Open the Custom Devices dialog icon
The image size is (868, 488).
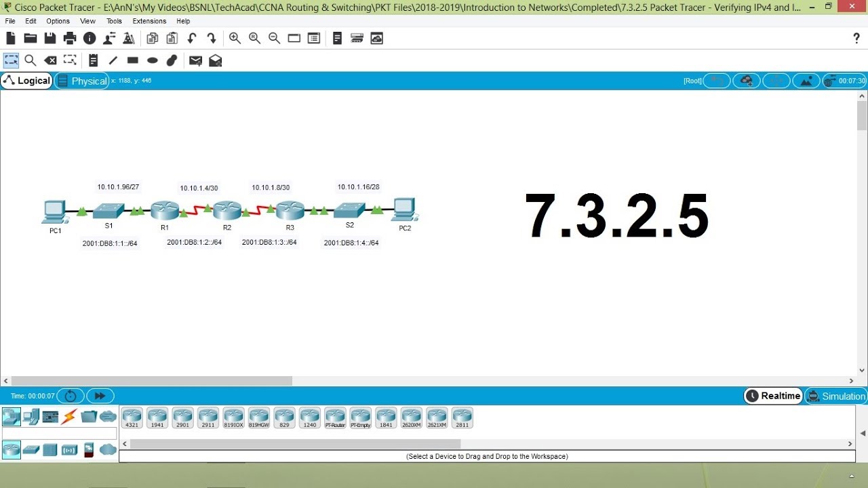point(313,38)
